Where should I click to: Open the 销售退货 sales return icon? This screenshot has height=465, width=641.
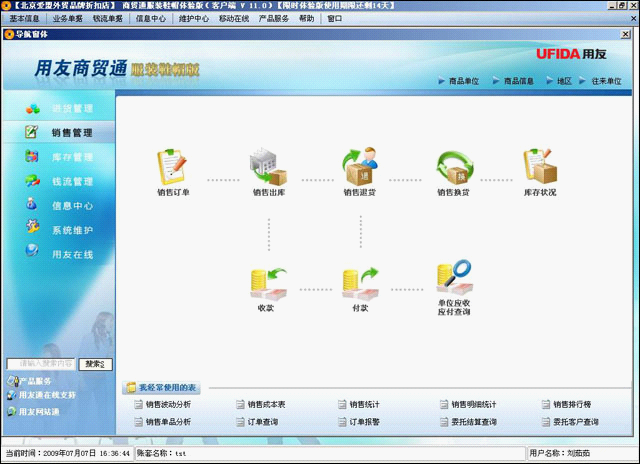click(360, 167)
